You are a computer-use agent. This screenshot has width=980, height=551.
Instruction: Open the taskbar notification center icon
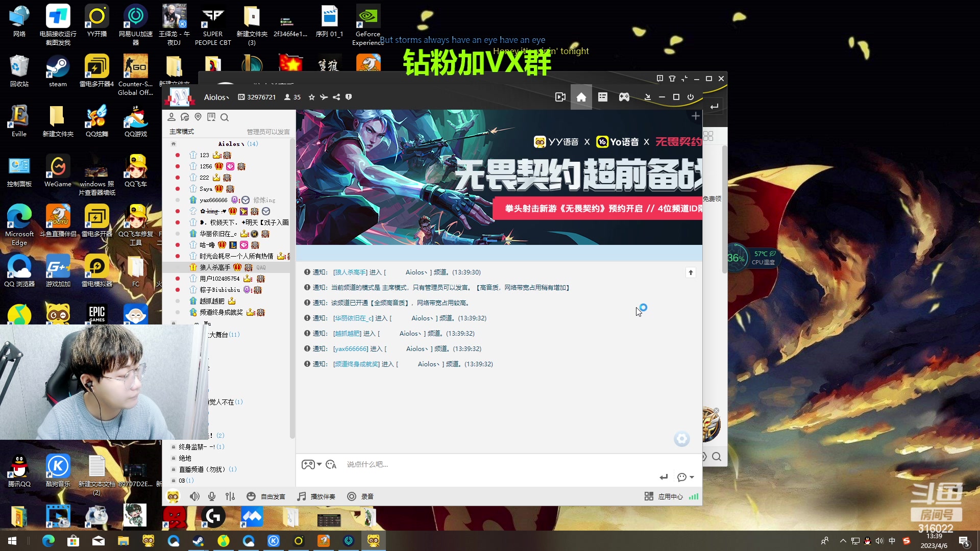point(964,541)
